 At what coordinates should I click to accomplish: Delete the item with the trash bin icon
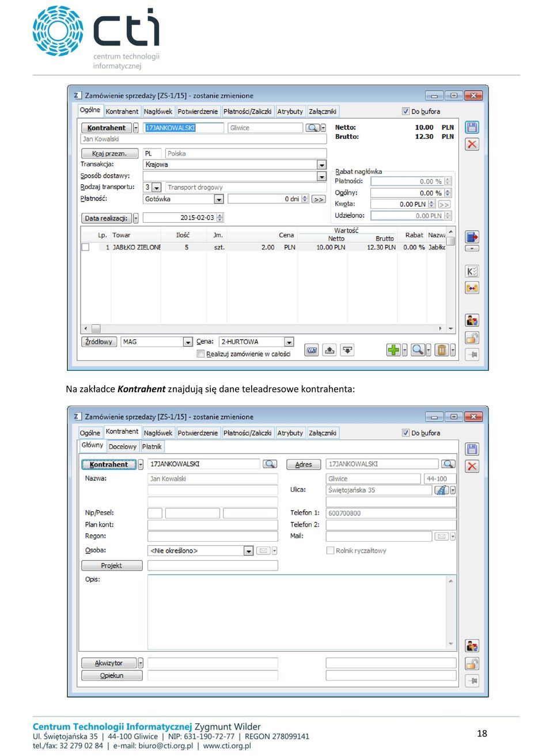click(441, 349)
